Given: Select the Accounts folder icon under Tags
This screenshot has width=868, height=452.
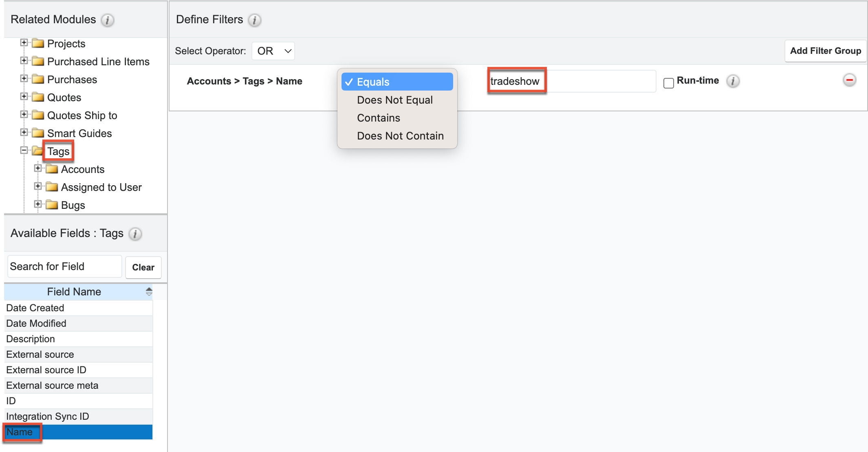Looking at the screenshot, I should (52, 169).
